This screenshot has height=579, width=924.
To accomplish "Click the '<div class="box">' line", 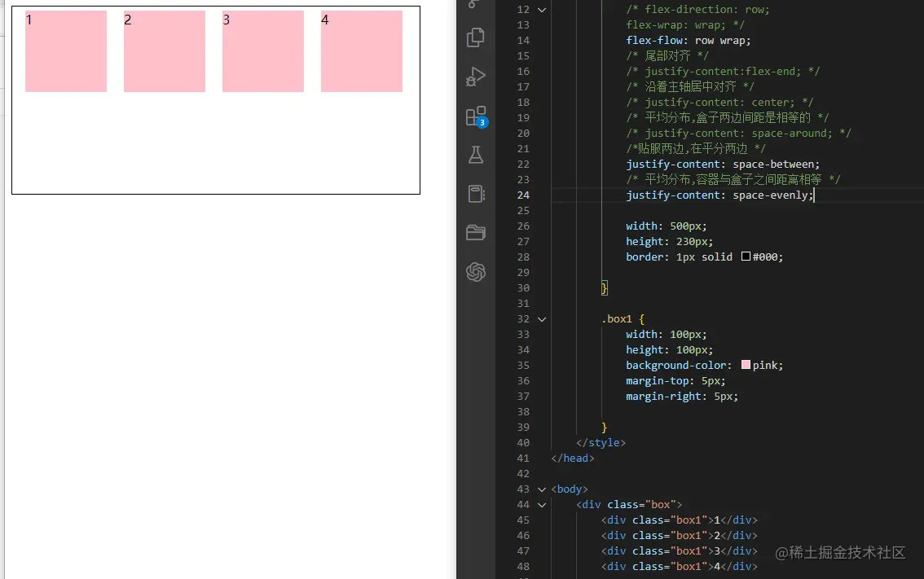I will coord(629,505).
